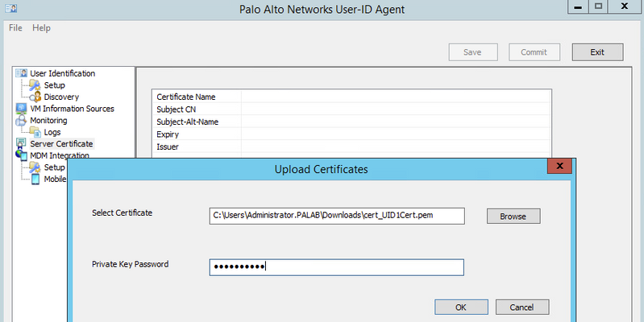Click the Server Certificate icon
The width and height of the screenshot is (644, 322).
pos(22,144)
